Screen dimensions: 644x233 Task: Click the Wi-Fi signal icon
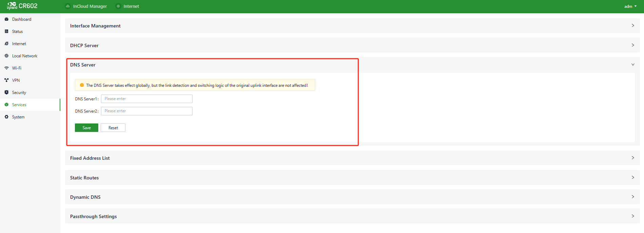pyautogui.click(x=6, y=68)
